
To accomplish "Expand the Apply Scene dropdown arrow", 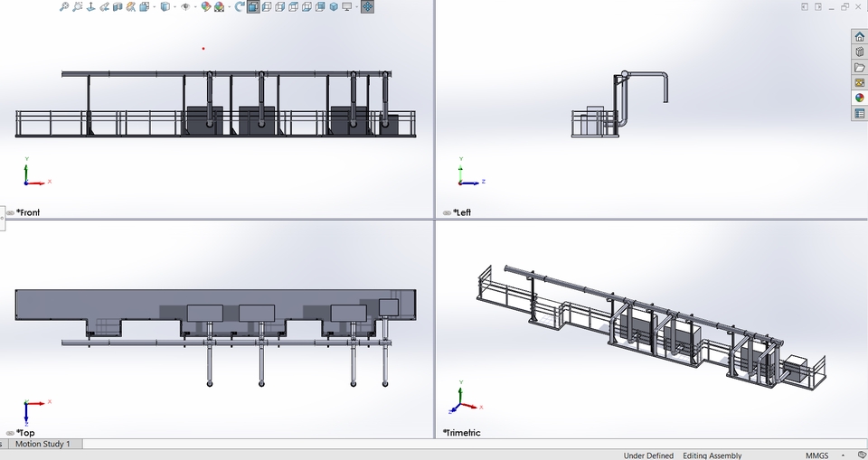I will click(229, 6).
